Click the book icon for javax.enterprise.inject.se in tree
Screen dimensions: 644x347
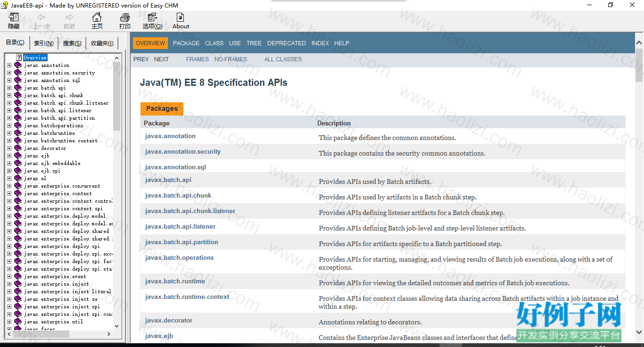pyautogui.click(x=18, y=299)
